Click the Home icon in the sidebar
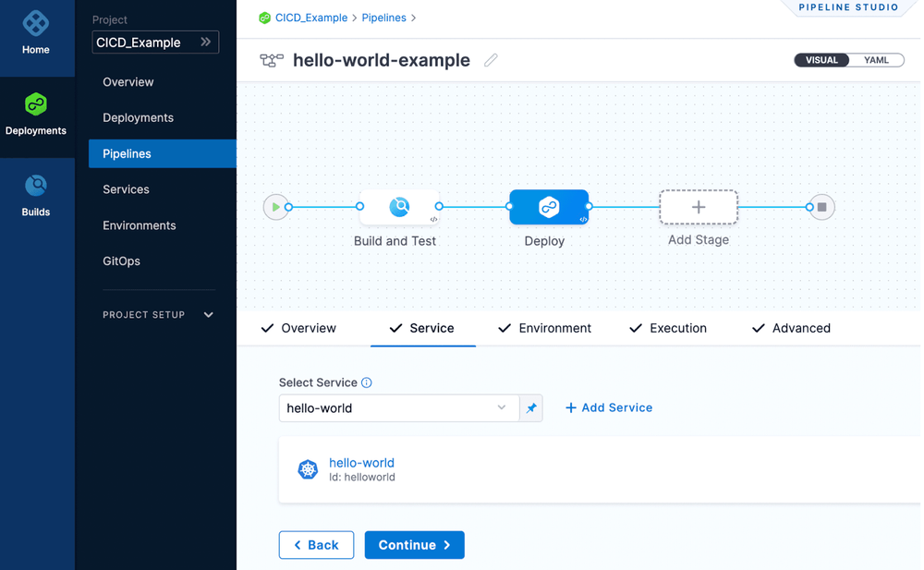Viewport: 924px width, 570px height. 36,23
